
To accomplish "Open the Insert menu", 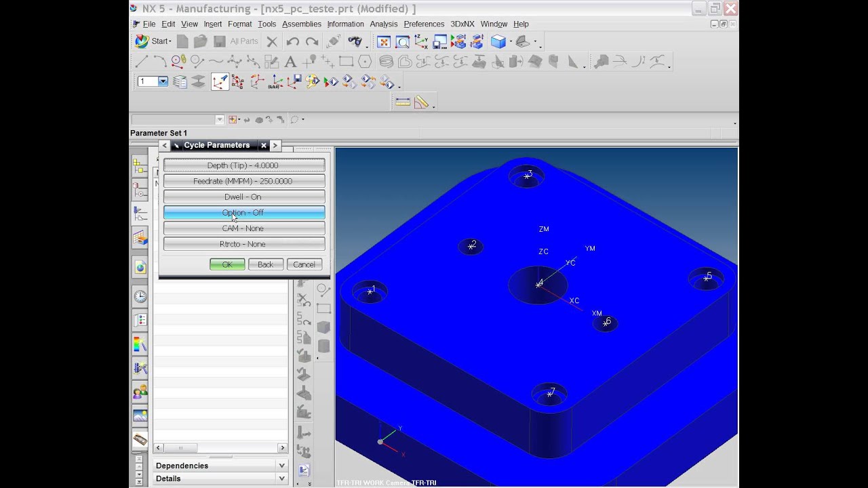I will (x=213, y=24).
